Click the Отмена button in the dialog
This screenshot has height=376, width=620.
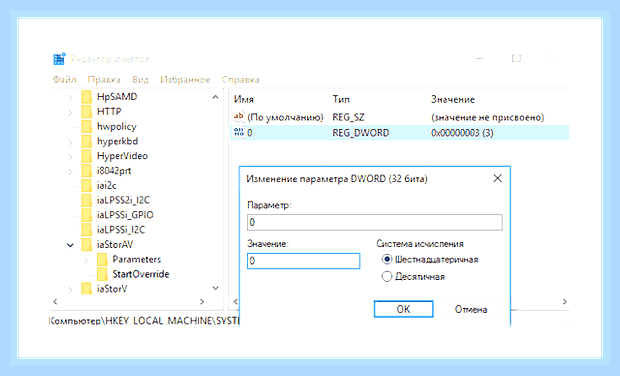click(471, 309)
